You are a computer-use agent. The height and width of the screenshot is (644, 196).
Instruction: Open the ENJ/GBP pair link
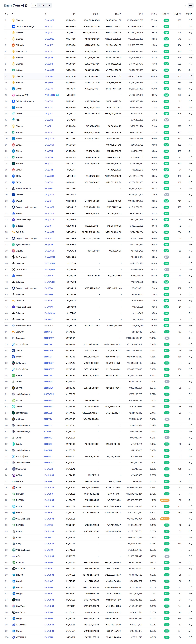(x=49, y=76)
